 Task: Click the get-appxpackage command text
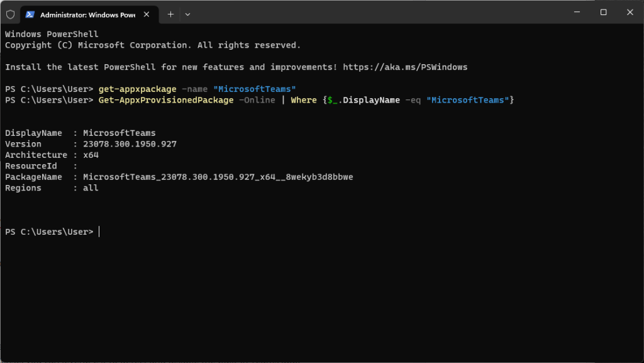[137, 89]
